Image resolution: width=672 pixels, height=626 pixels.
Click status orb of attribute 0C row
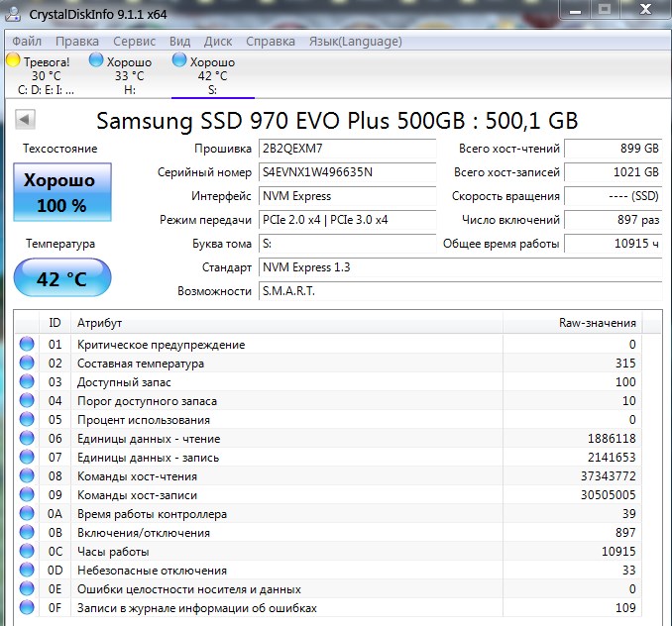pyautogui.click(x=27, y=551)
